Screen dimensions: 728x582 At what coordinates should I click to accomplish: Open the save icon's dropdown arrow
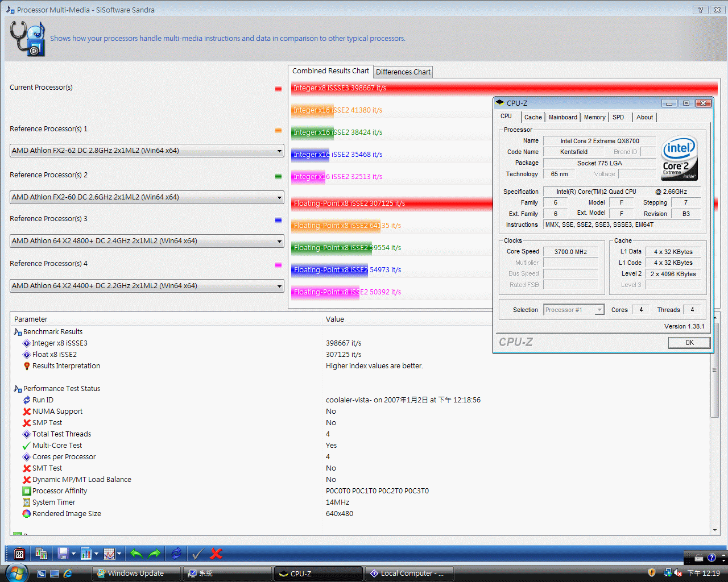[x=73, y=554]
